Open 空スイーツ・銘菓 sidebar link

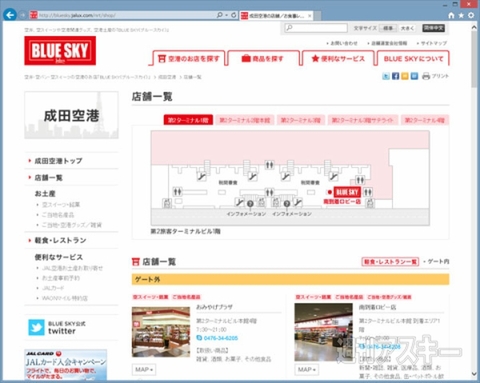(61, 204)
